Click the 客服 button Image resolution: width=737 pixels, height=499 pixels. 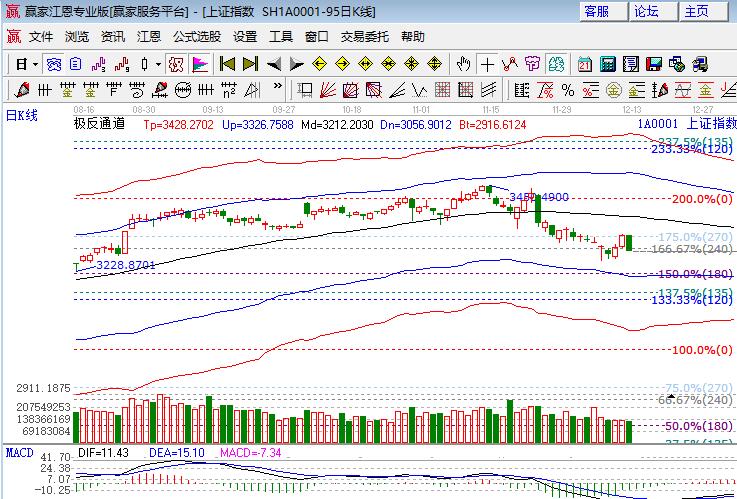[597, 11]
